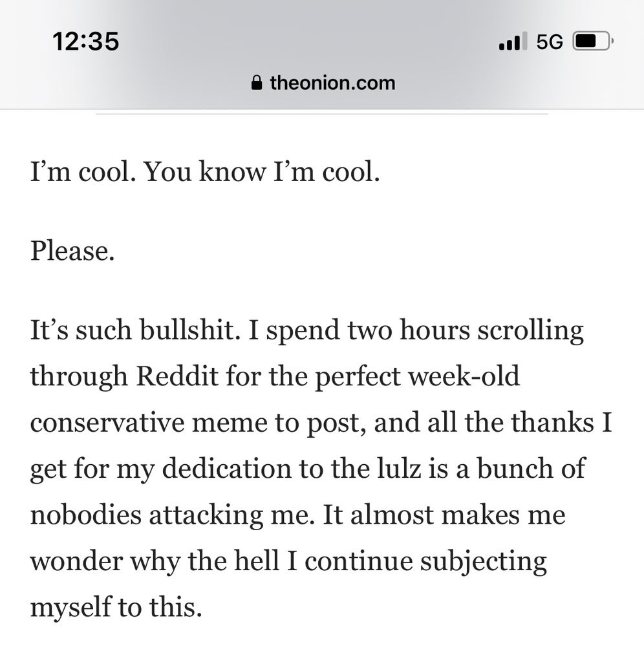Select the word "wonder" in the paragraph
644x662 pixels.
click(76, 561)
